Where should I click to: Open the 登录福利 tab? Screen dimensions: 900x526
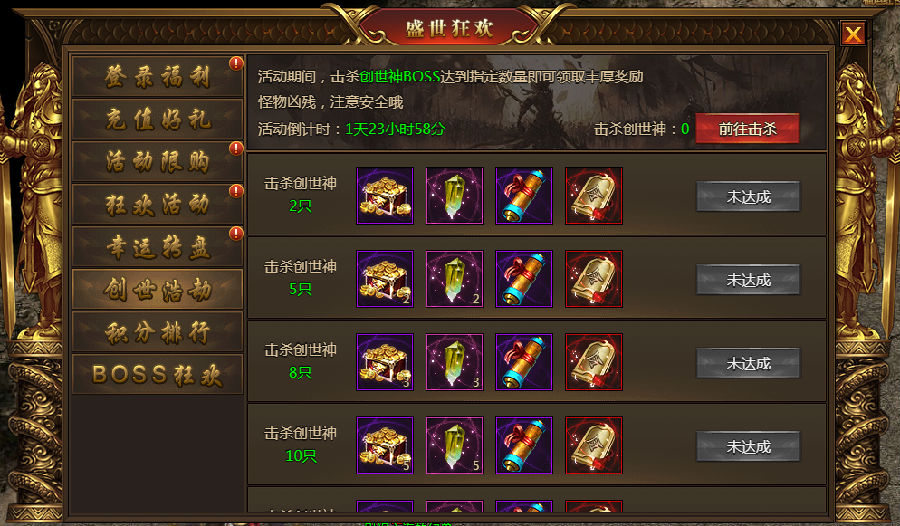[x=157, y=76]
